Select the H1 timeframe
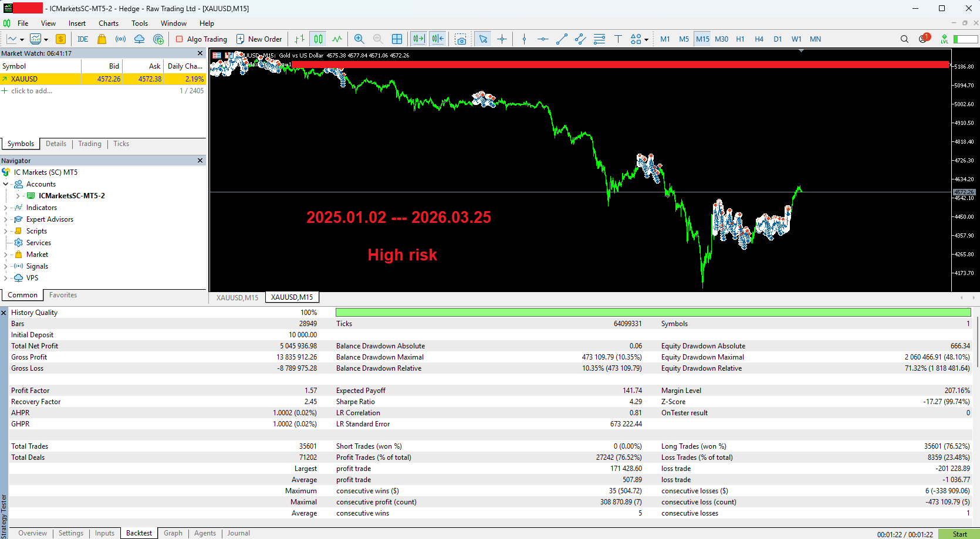The height and width of the screenshot is (539, 980). 740,39
